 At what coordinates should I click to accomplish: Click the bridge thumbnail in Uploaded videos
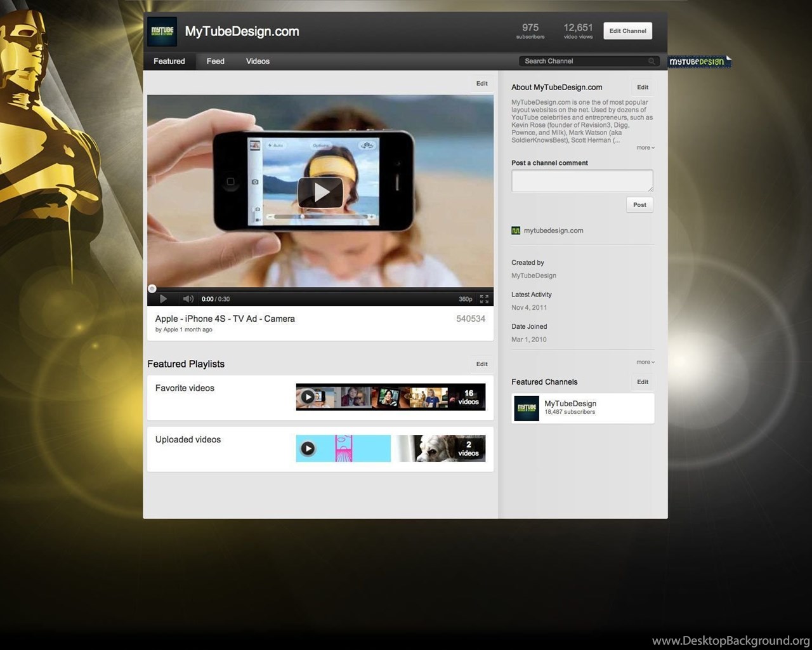tap(343, 448)
